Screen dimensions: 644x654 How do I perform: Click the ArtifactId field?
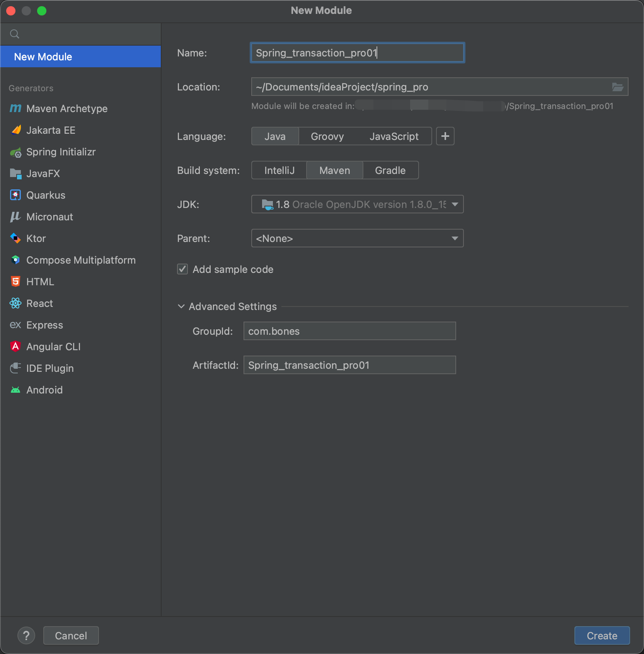350,365
